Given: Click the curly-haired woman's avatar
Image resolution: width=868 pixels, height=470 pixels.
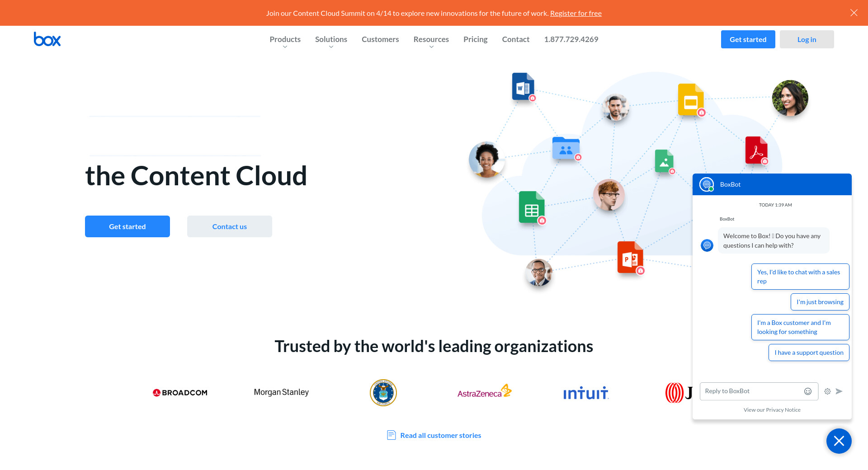Looking at the screenshot, I should tap(486, 160).
